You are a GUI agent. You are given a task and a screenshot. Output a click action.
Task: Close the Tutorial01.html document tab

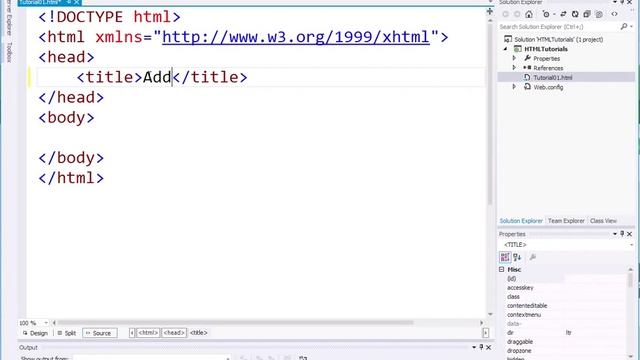76,2
